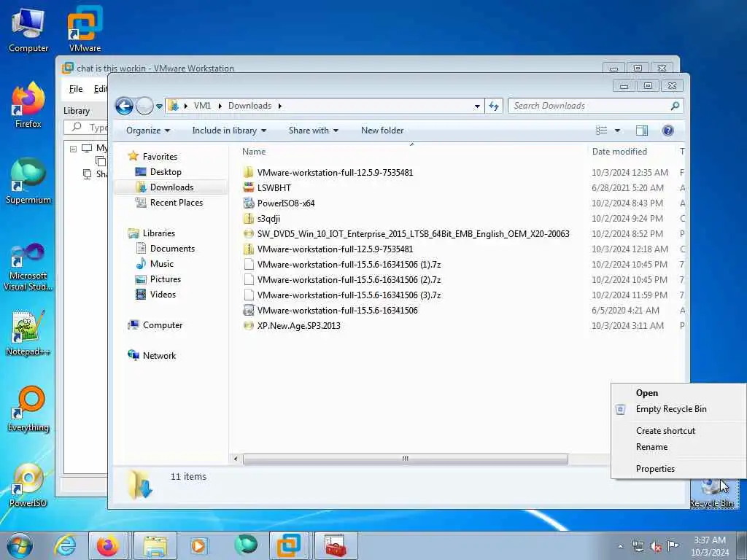Select the Notepad++ desktop shortcut
Screen dimensions: 747x560
click(x=28, y=333)
